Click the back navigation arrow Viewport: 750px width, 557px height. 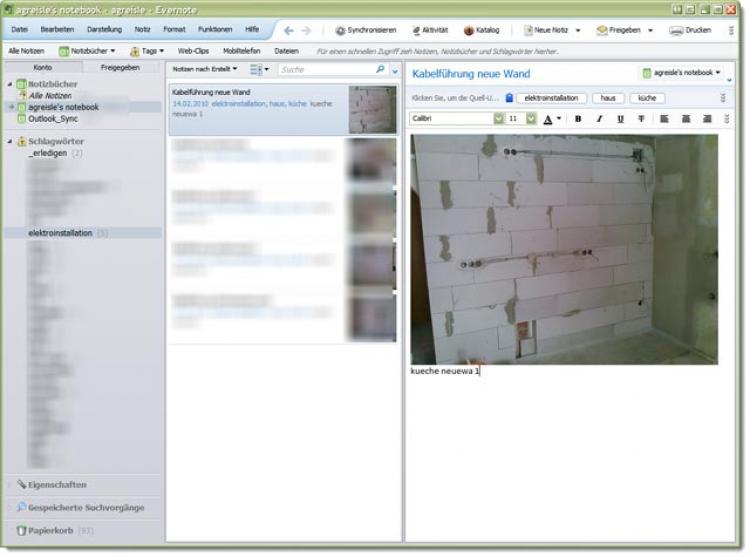[289, 30]
